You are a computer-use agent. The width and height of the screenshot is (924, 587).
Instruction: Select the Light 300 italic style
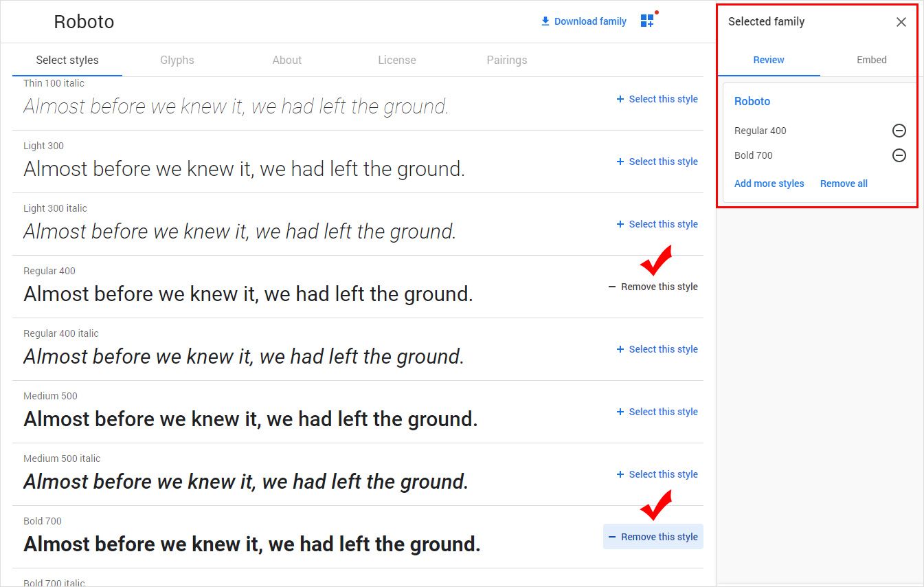coord(657,224)
